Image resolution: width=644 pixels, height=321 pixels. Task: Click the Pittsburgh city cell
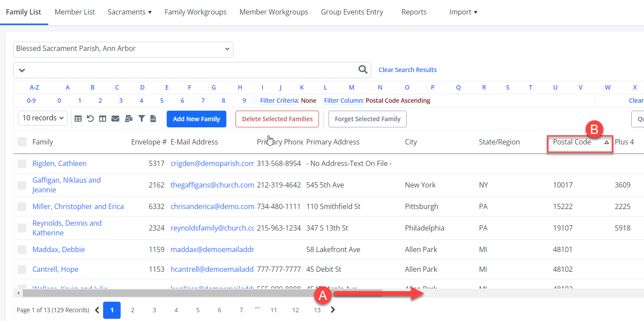(x=422, y=206)
